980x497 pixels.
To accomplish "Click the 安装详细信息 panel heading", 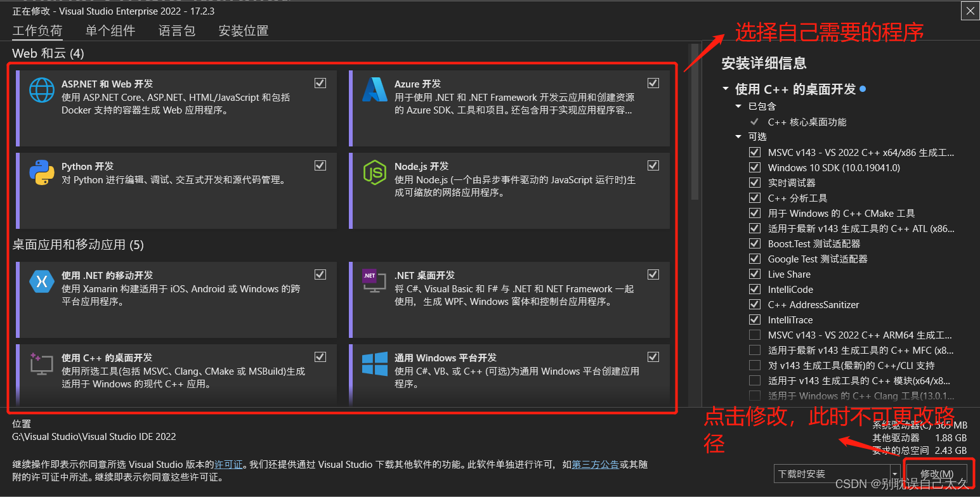I will click(764, 63).
